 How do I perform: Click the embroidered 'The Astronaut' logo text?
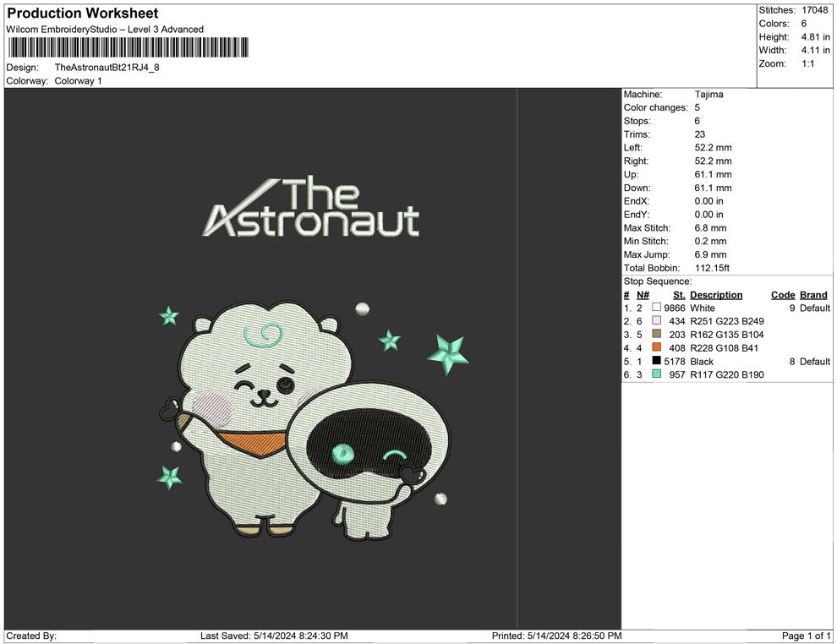pyautogui.click(x=310, y=206)
